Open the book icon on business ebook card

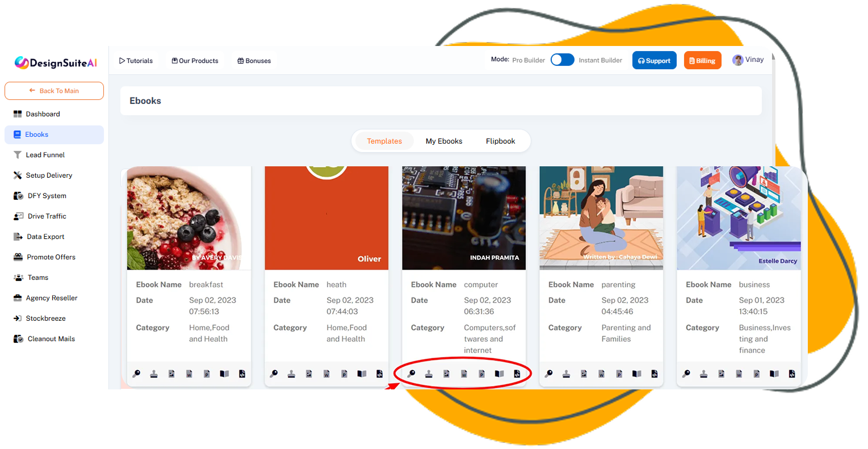coord(774,374)
